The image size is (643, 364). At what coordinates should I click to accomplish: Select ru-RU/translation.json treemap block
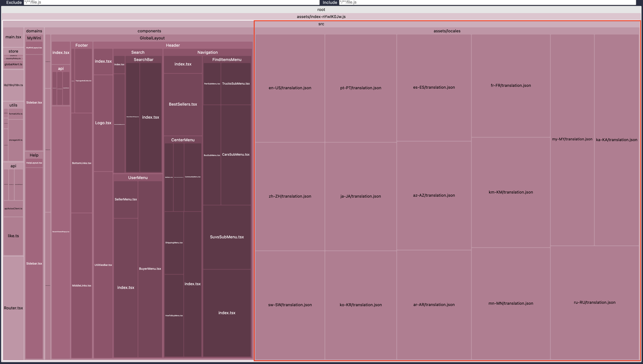(x=594, y=302)
